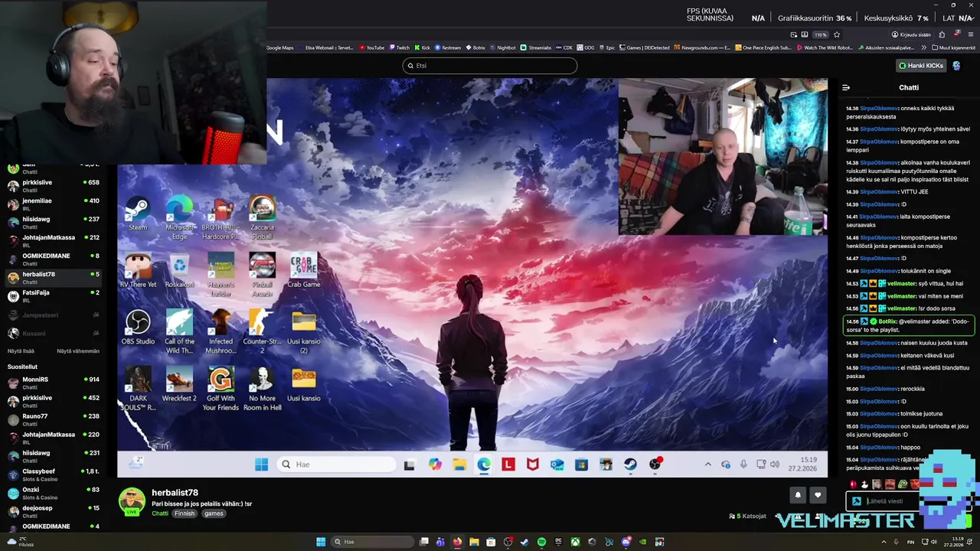Click the File Explorer icon in streamed taskbar

[x=459, y=465]
